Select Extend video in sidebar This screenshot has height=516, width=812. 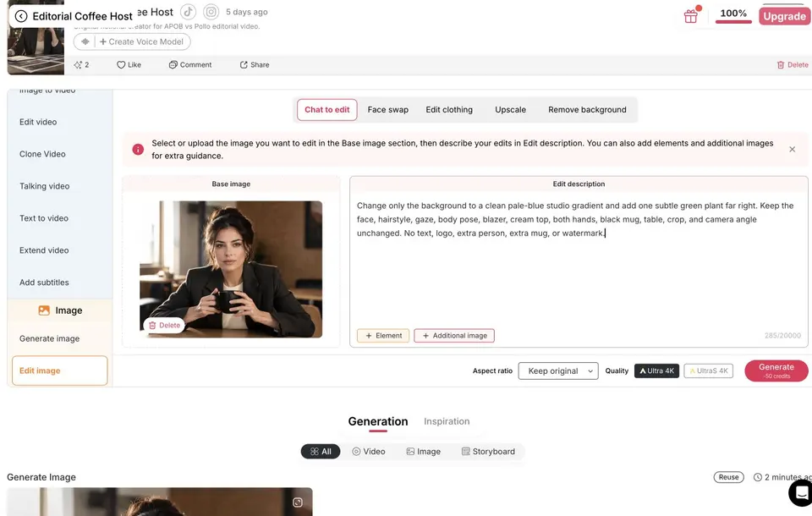[x=44, y=250]
